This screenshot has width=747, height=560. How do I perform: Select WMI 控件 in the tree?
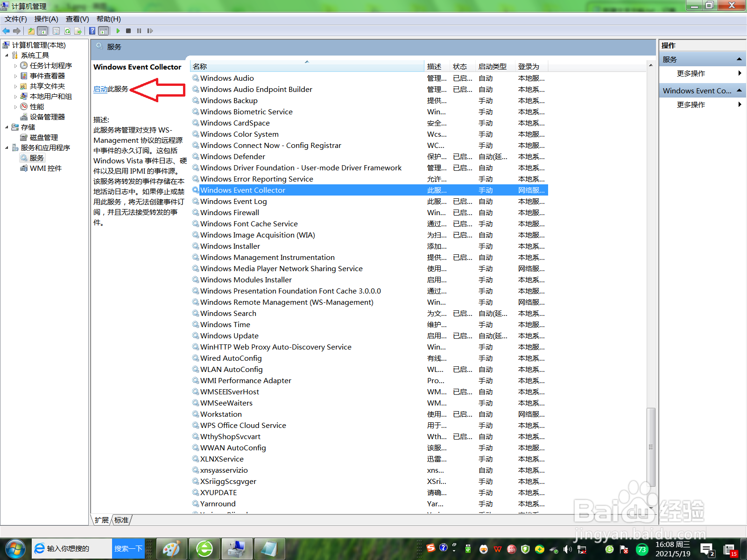(45, 168)
